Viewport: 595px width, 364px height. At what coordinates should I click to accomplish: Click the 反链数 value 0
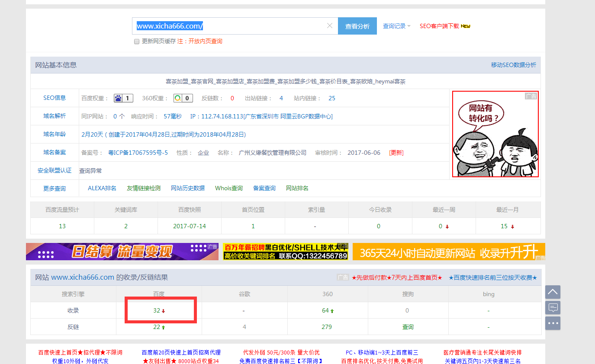click(232, 98)
